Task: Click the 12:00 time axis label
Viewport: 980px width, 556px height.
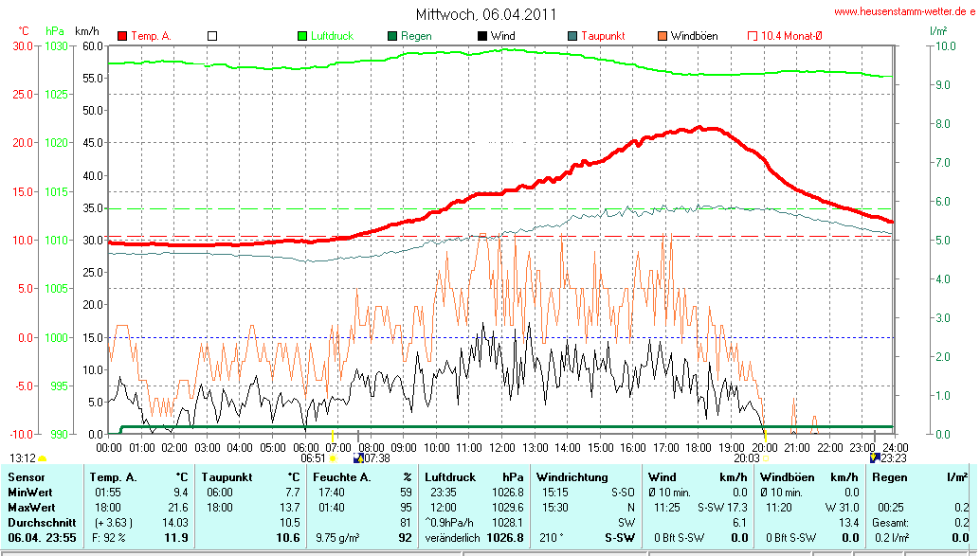Action: [x=502, y=446]
